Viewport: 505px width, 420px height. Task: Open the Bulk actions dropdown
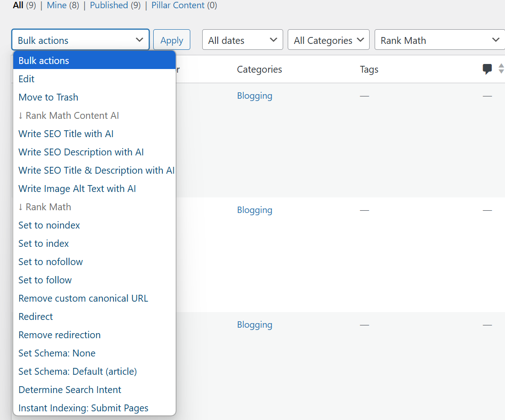point(81,40)
